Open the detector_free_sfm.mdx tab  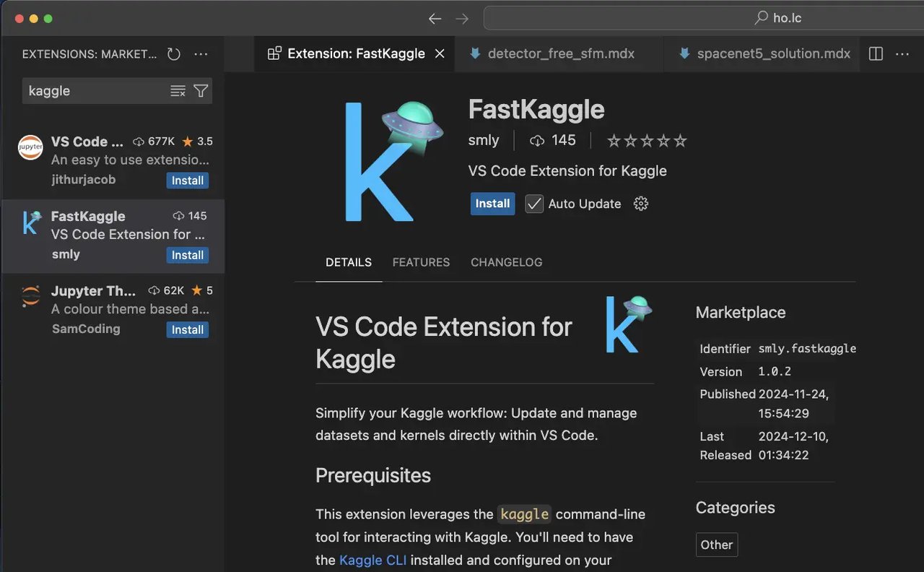point(559,53)
